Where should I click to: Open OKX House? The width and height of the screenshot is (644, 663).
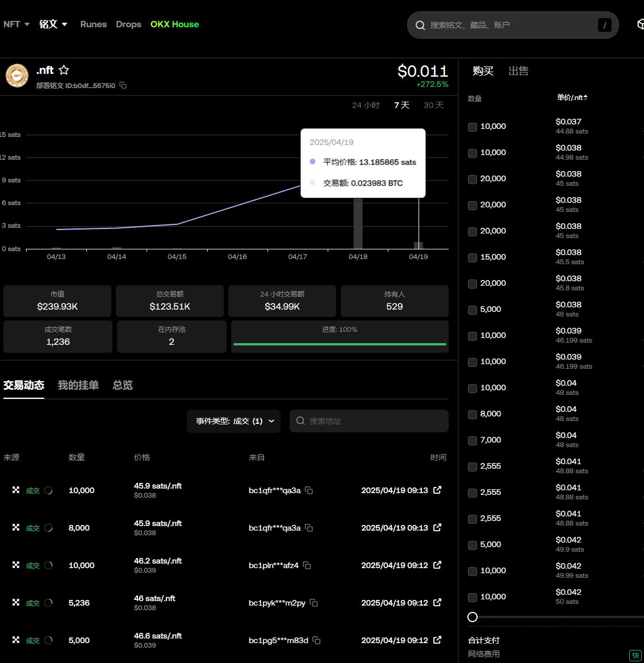pyautogui.click(x=174, y=24)
